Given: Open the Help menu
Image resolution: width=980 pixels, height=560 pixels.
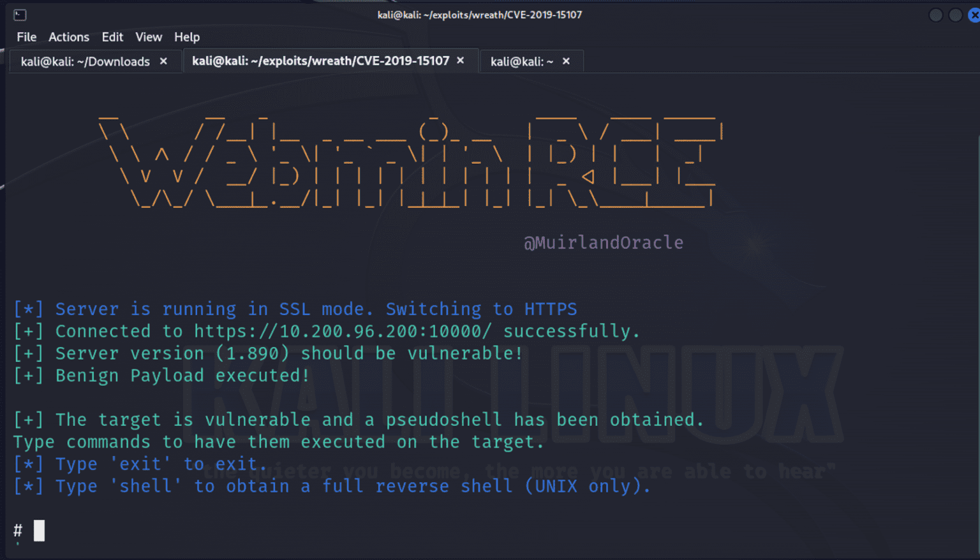Looking at the screenshot, I should (186, 37).
